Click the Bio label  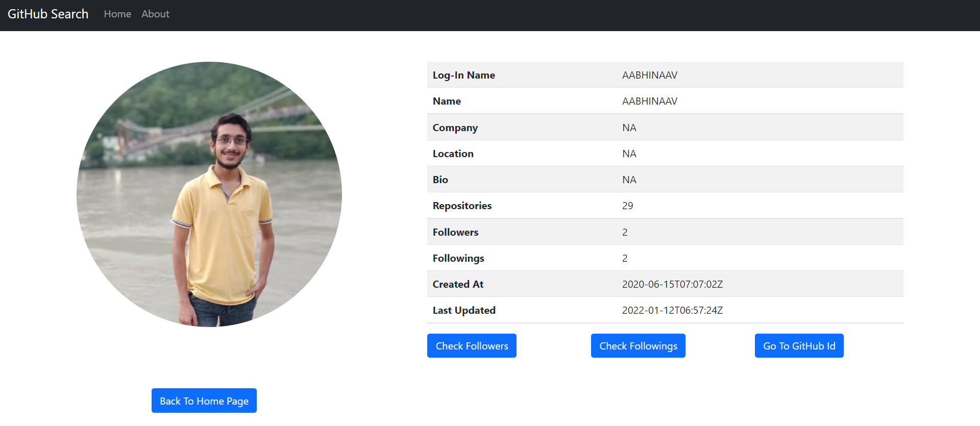pos(440,180)
